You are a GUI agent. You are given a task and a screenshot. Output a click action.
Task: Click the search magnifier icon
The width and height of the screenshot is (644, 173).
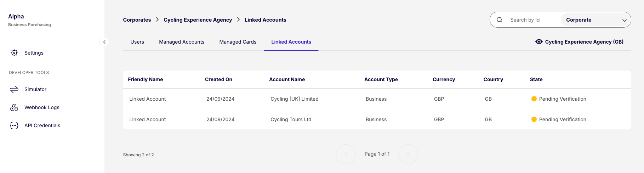click(500, 20)
